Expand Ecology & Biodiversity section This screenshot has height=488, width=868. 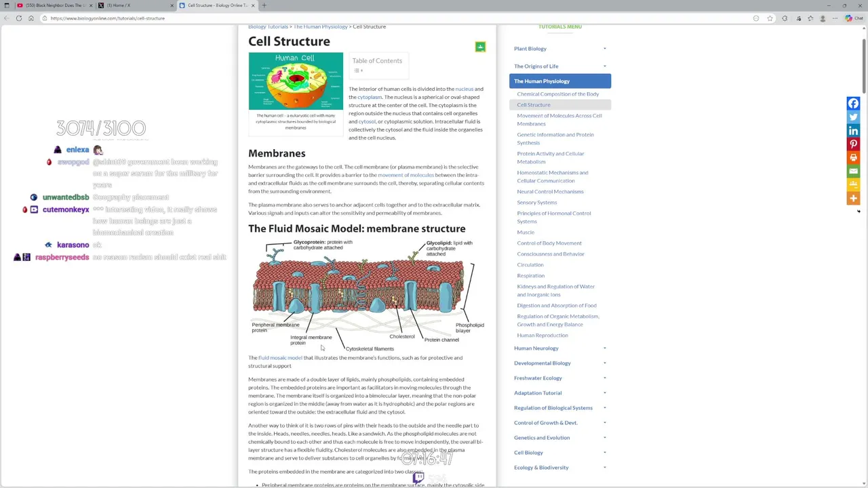(x=604, y=468)
